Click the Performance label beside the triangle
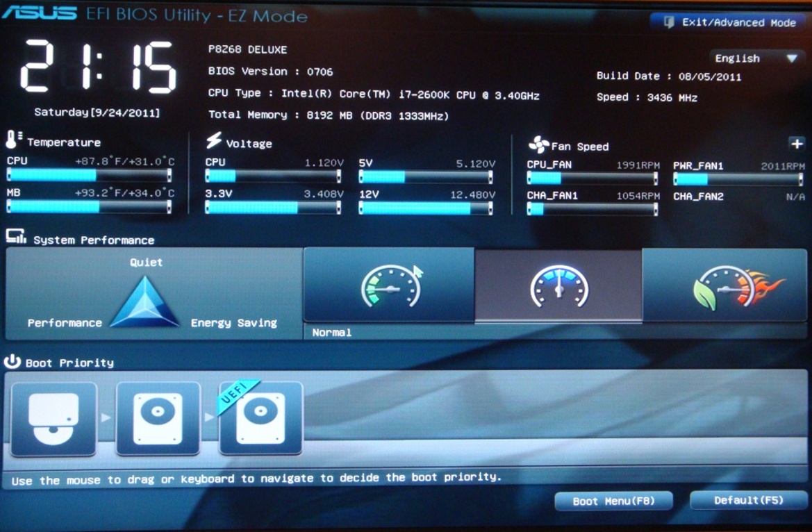 [x=65, y=323]
